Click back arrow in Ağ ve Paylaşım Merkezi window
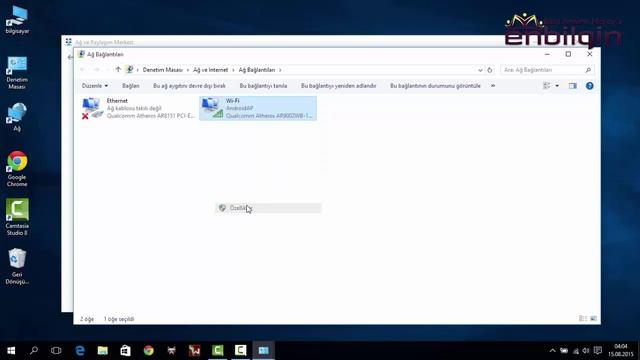The width and height of the screenshot is (640, 360). pyautogui.click(x=70, y=57)
